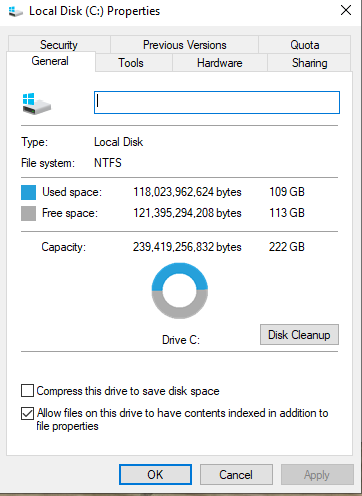Click the File system: label

coord(48,163)
